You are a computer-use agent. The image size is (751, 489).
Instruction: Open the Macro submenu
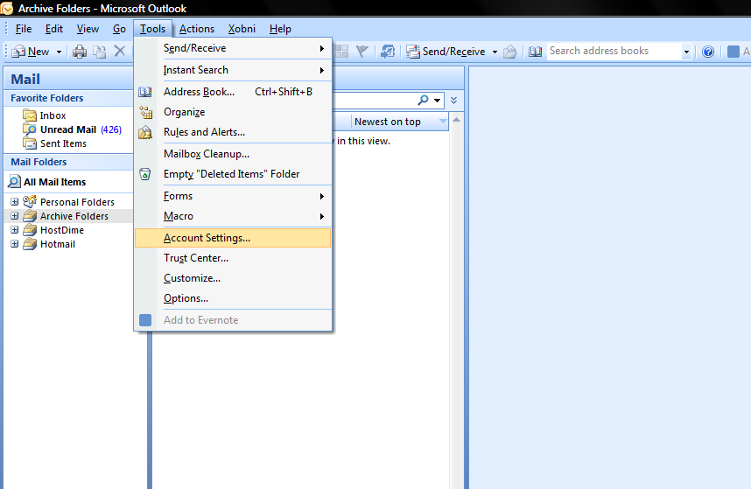click(x=233, y=216)
